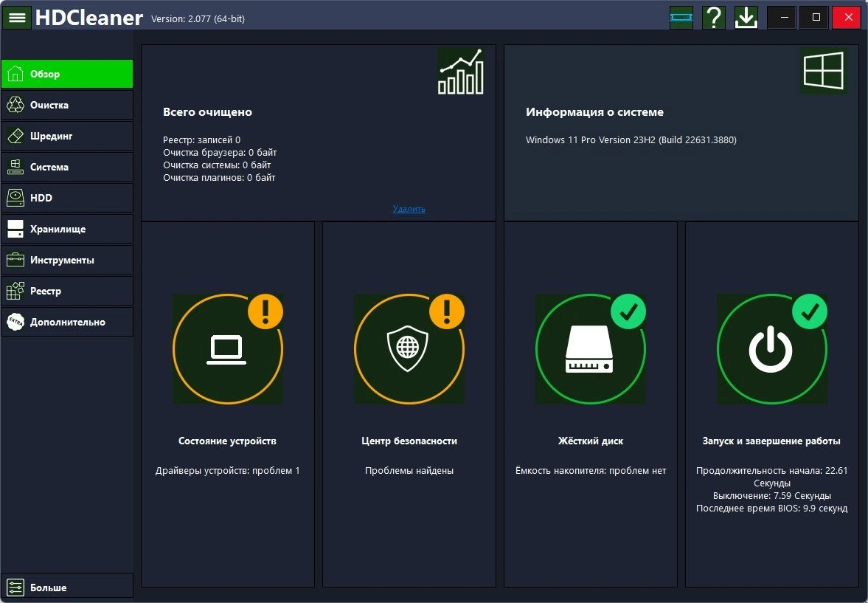Click the computer icon beside Система
This screenshot has height=603, width=868.
click(x=15, y=167)
